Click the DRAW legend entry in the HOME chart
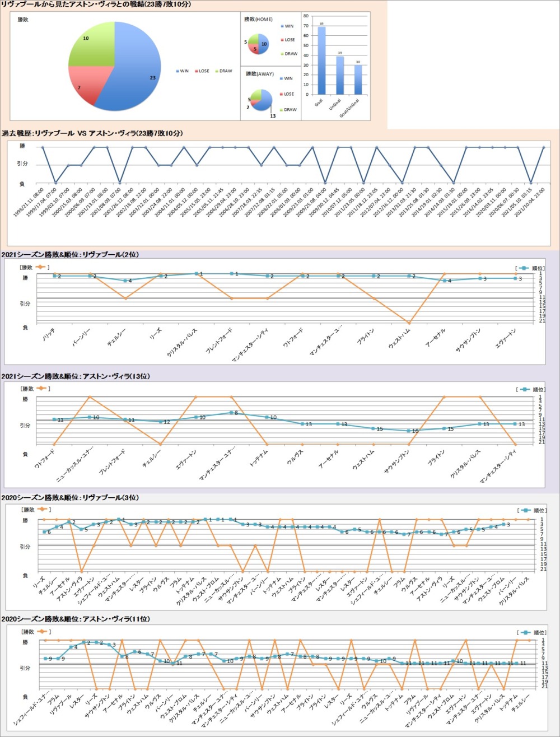 click(289, 53)
